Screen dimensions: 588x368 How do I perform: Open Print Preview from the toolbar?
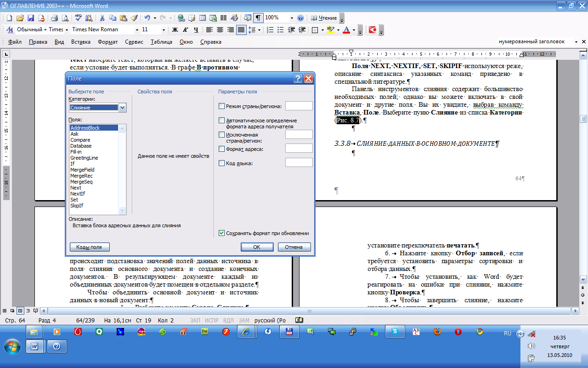[65, 18]
